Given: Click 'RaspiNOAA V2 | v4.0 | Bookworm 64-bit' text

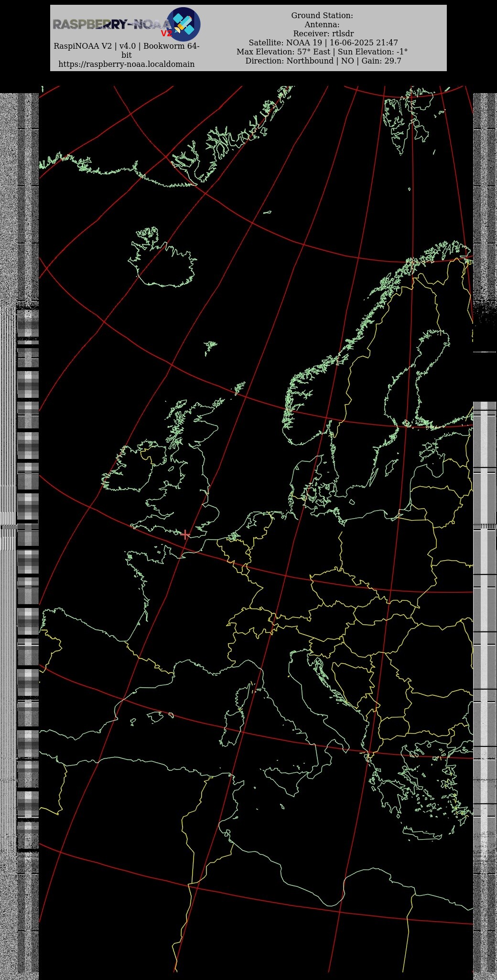Looking at the screenshot, I should (x=127, y=50).
